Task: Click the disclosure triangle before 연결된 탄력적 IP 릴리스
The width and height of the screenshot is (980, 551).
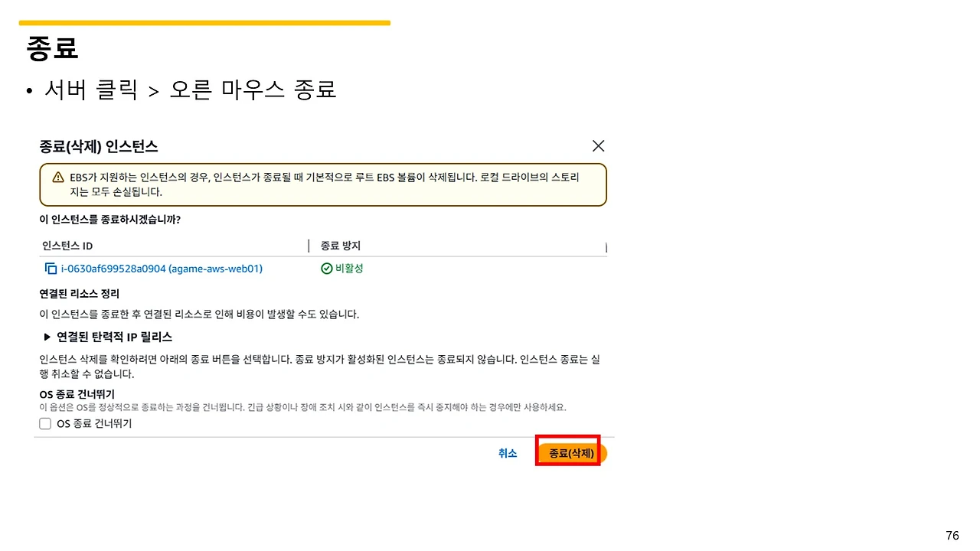Action: [x=47, y=337]
